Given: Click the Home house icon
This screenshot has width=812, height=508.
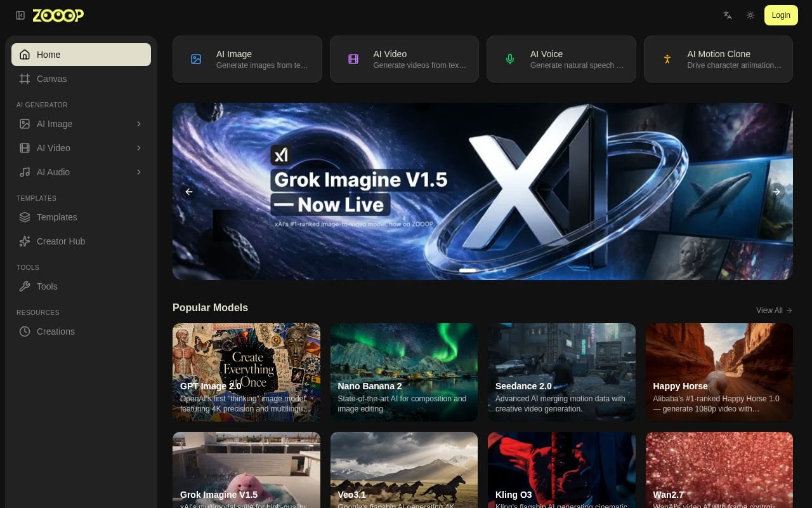Looking at the screenshot, I should [x=25, y=55].
